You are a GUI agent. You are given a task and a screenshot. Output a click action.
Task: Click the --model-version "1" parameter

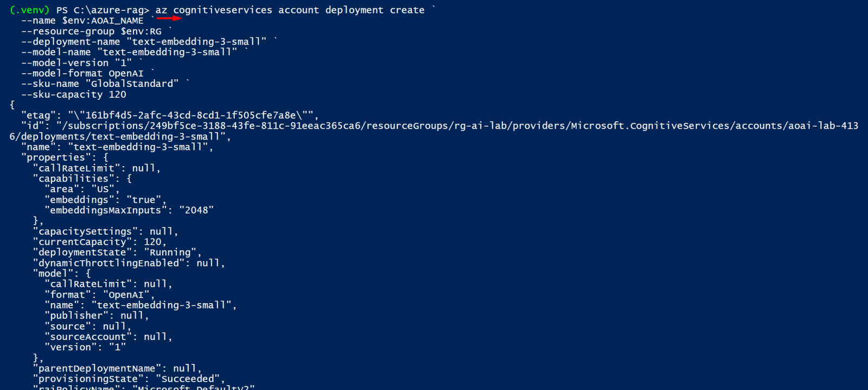[x=76, y=63]
